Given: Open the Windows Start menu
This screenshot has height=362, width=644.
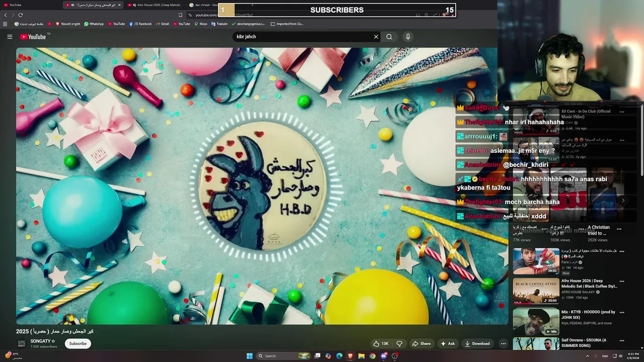Looking at the screenshot, I should tap(249, 356).
